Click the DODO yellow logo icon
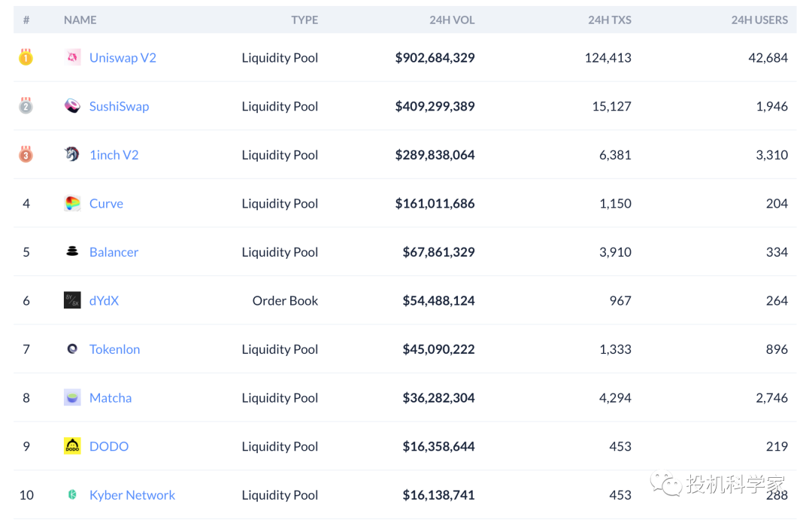 pyautogui.click(x=72, y=446)
